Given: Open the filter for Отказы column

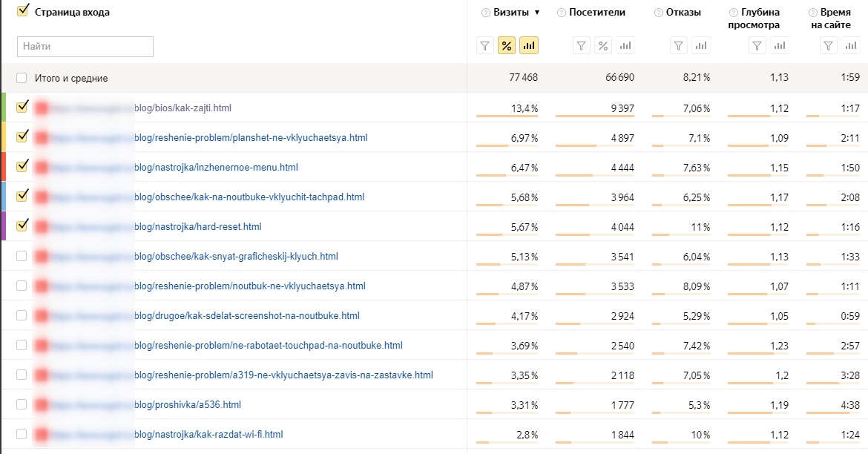Looking at the screenshot, I should (678, 46).
